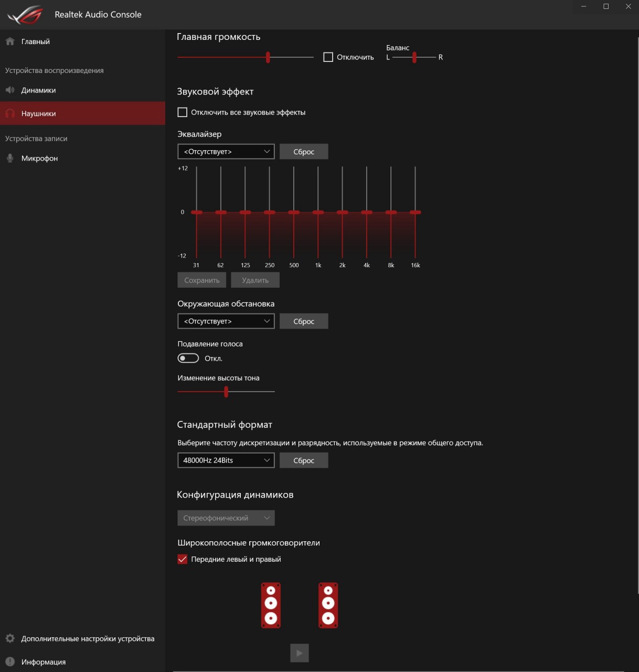Uncheck Передние левый и правый checkbox
The height and width of the screenshot is (672, 639).
(183, 559)
